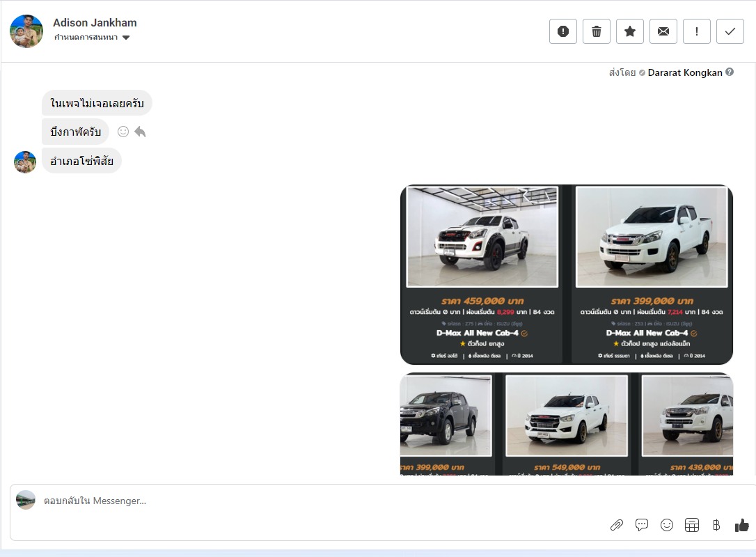Delete conversation using trash can icon

[597, 31]
